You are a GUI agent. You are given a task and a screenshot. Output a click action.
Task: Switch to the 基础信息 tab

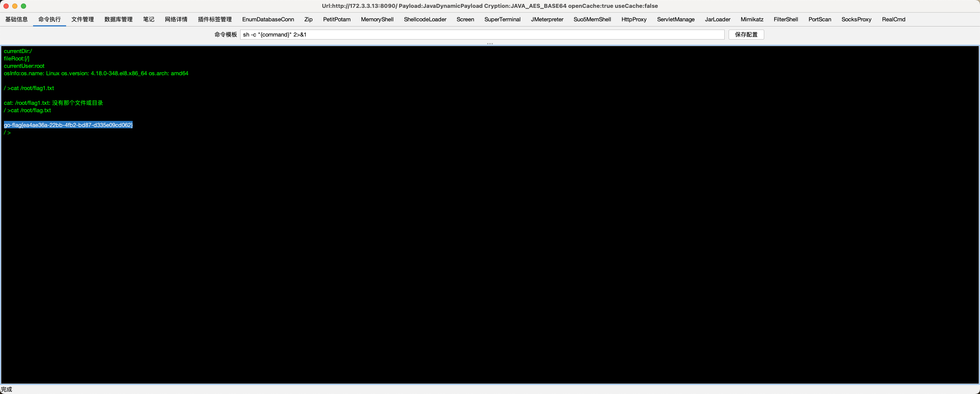17,20
